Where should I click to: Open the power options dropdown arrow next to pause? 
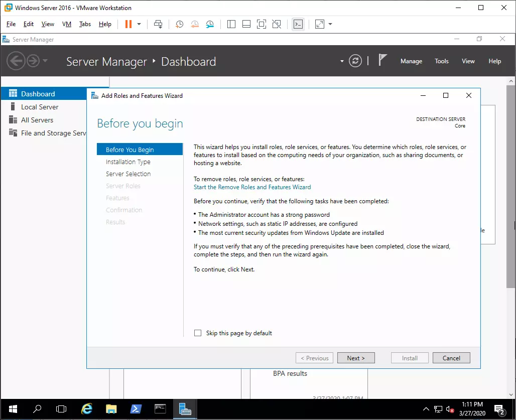pyautogui.click(x=139, y=24)
